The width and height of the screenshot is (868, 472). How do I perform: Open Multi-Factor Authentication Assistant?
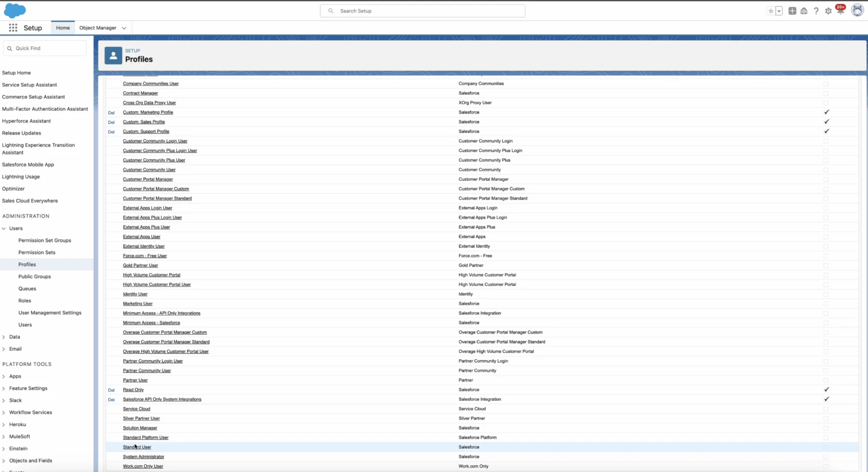tap(45, 109)
